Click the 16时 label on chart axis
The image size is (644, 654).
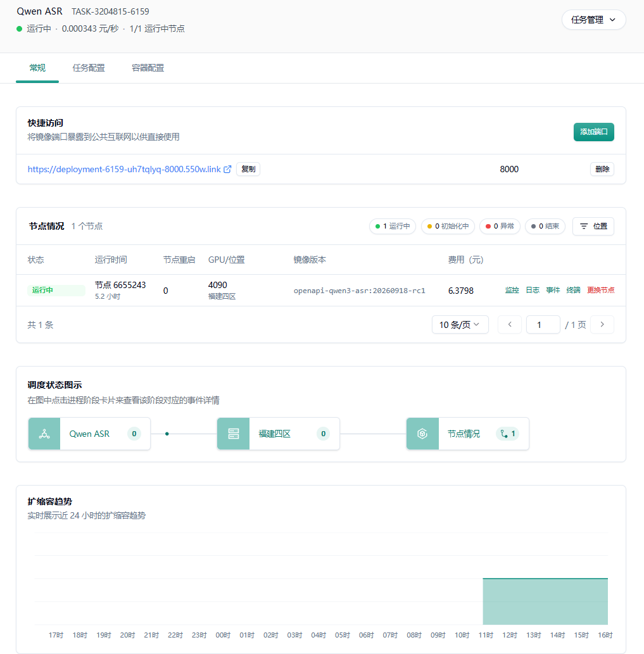(x=605, y=635)
